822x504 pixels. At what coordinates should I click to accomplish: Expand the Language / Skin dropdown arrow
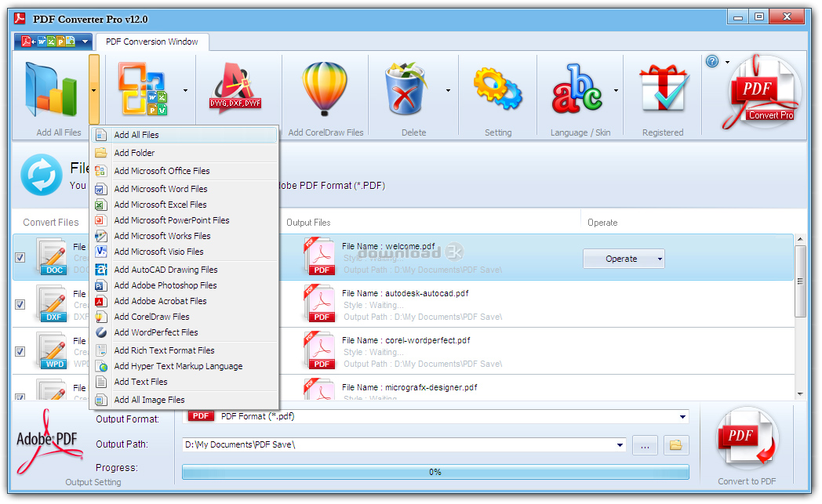[616, 90]
